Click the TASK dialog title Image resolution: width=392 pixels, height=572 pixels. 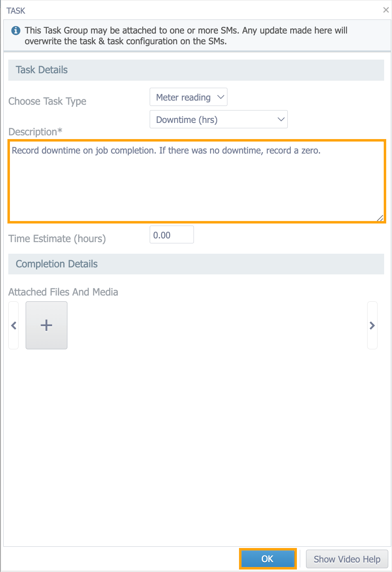[16, 11]
